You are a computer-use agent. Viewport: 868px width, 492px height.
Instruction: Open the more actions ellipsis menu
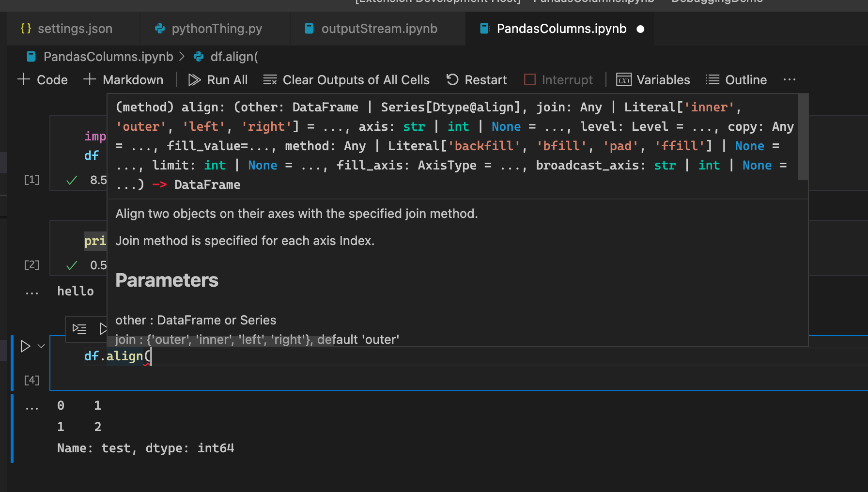coord(790,79)
